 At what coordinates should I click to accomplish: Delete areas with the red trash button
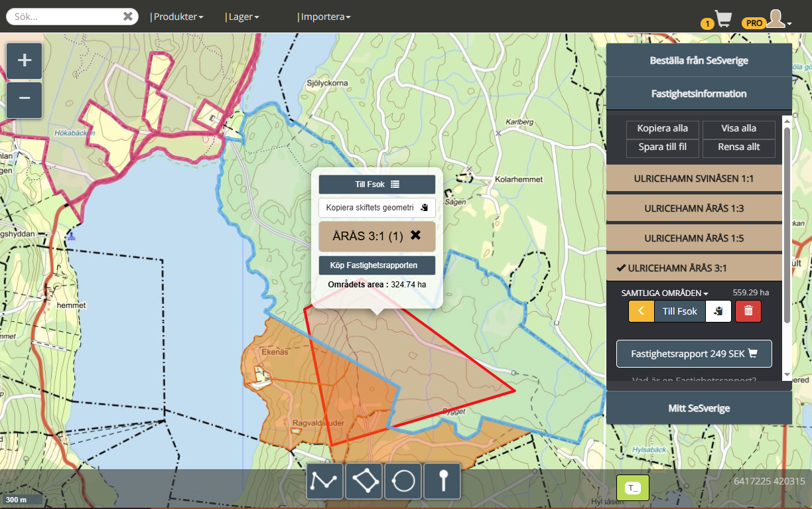coord(748,311)
